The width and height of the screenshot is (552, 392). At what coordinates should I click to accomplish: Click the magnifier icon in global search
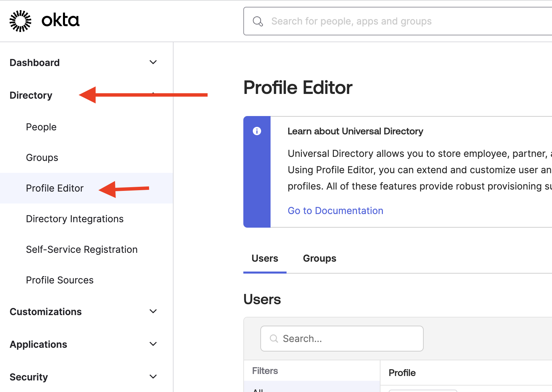pos(258,21)
